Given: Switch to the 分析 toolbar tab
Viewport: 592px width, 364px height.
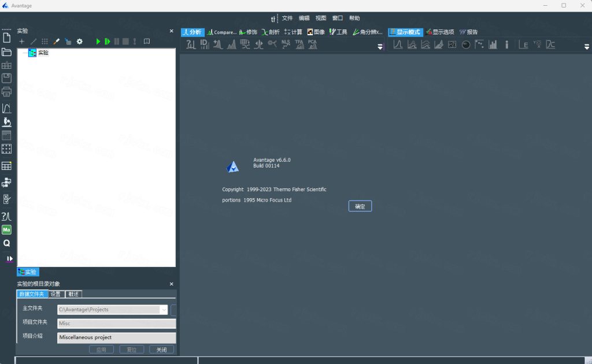Looking at the screenshot, I should 193,32.
